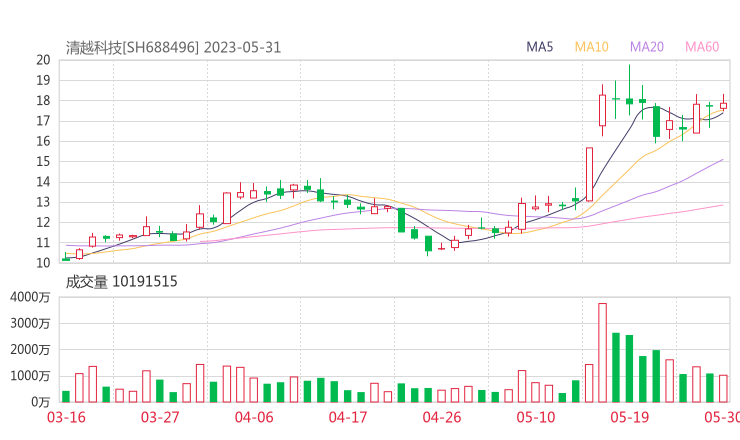
Task: Click the price axis label 20
Action: (43, 60)
